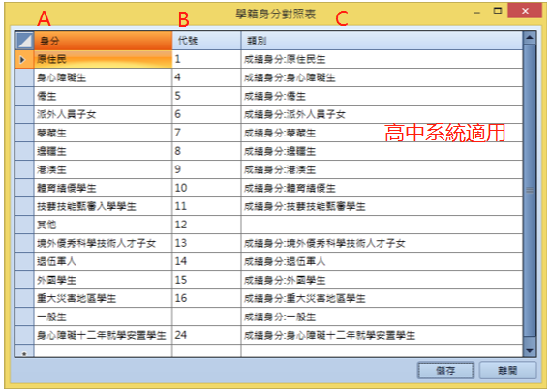550x392 pixels.
Task: Sort by the 代號 column header
Action: [206, 41]
